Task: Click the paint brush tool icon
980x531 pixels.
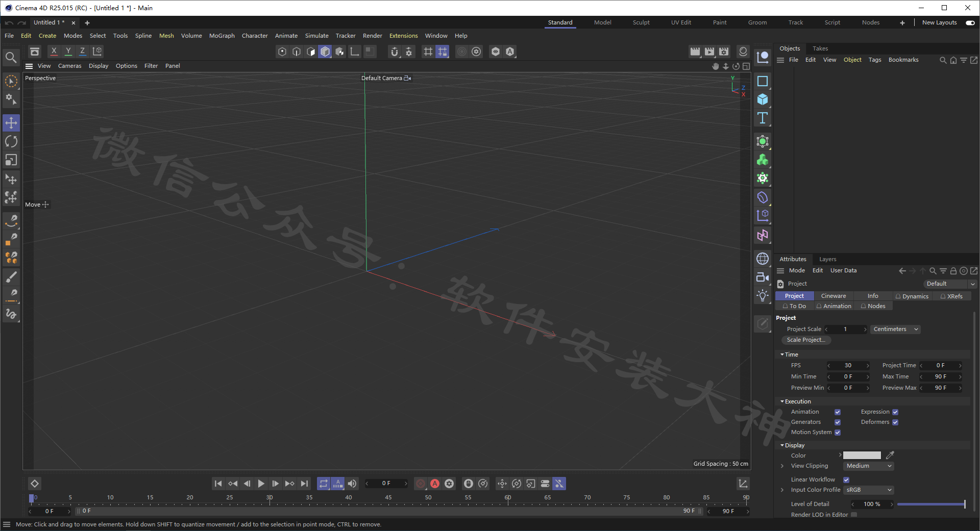Action: [x=11, y=277]
